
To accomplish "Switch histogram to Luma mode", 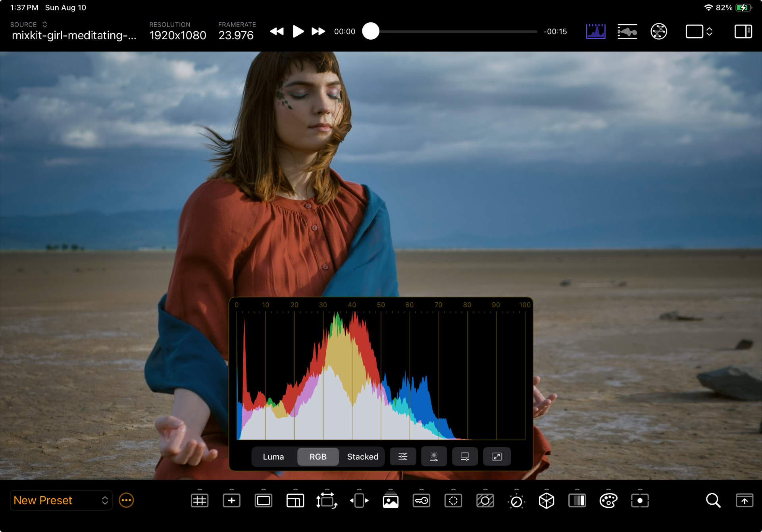I will 273,457.
